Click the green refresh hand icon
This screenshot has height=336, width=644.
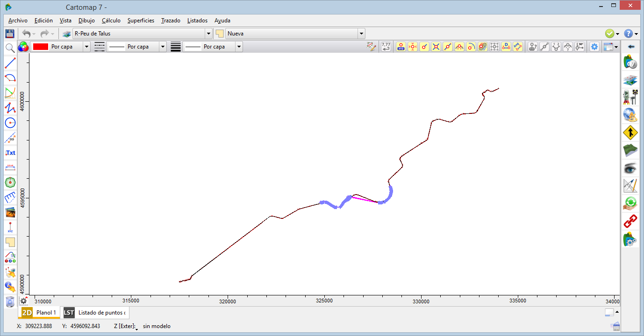tap(631, 203)
